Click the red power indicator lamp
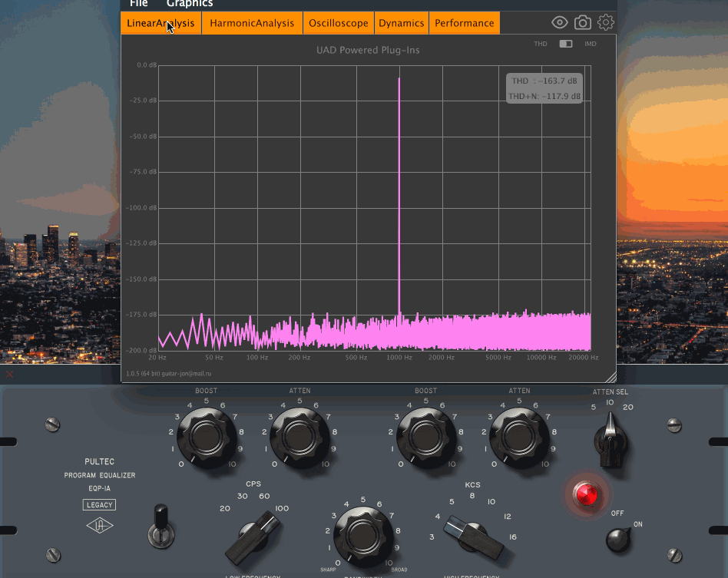 click(x=586, y=494)
